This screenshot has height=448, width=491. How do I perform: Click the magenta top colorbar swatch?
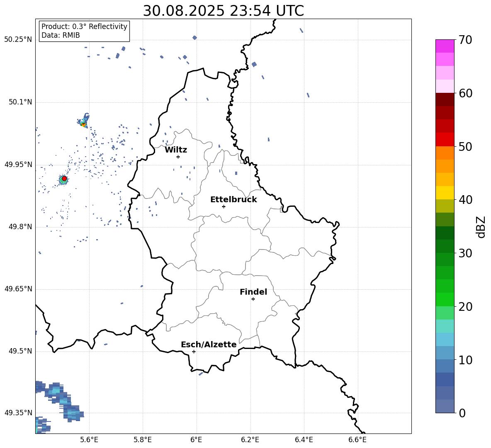(x=445, y=46)
